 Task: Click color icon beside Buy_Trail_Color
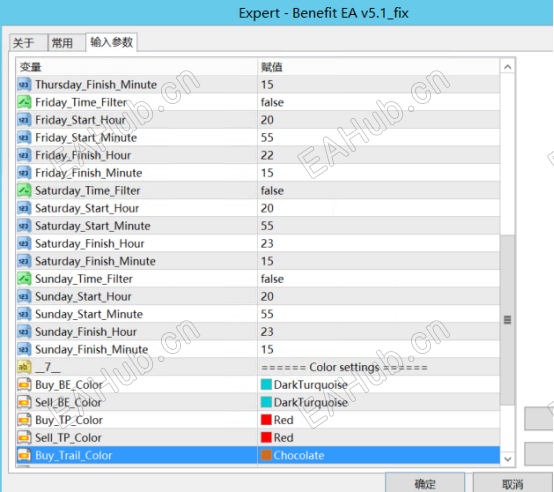click(24, 456)
